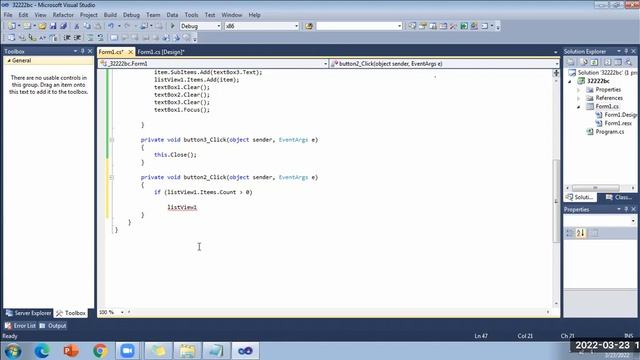This screenshot has height=360, width=640.
Task: Open Zoom app from taskbar
Action: pyautogui.click(x=128, y=351)
